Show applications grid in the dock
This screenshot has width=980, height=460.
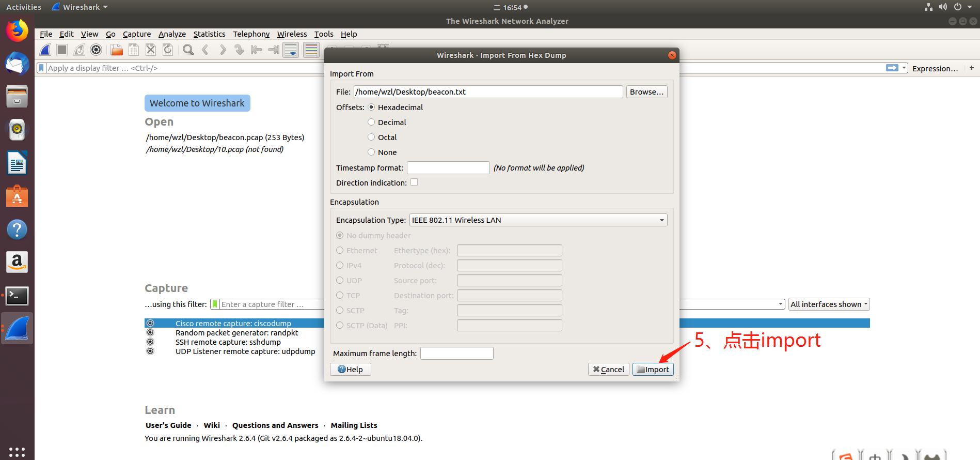17,452
